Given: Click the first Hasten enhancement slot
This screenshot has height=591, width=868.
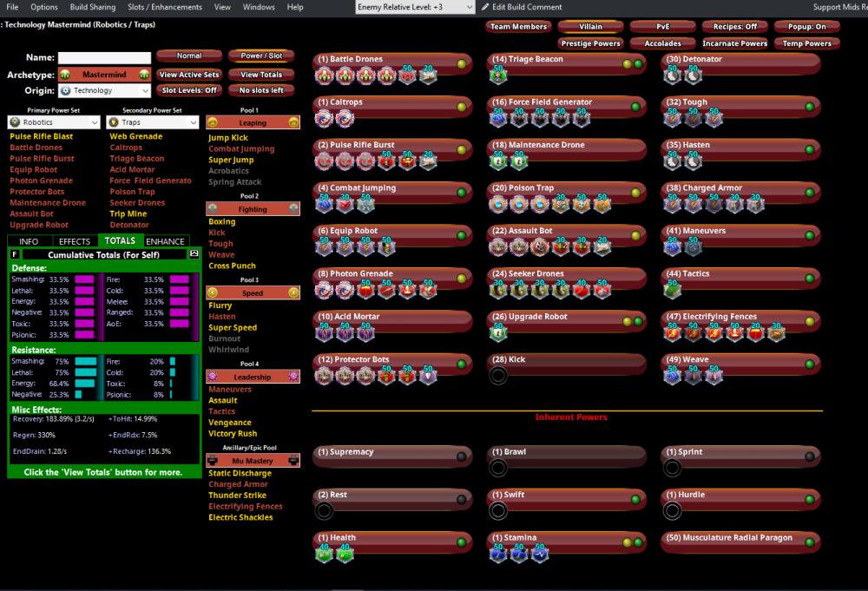Looking at the screenshot, I should coord(672,161).
